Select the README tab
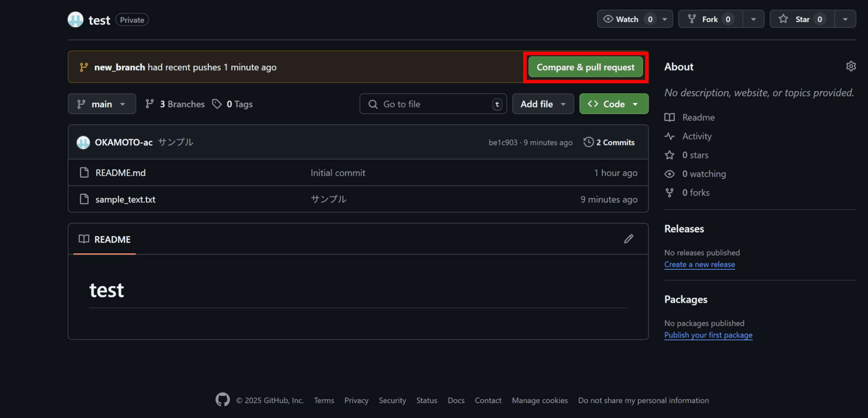Viewport: 868px width, 418px height. tap(105, 239)
